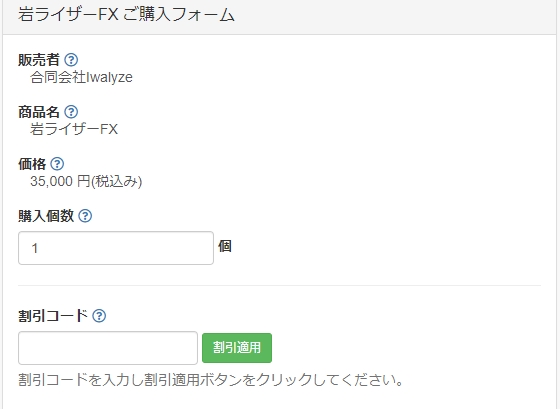This screenshot has width=560, height=409.
Task: Click into the 割引コード text box
Action: pos(108,348)
